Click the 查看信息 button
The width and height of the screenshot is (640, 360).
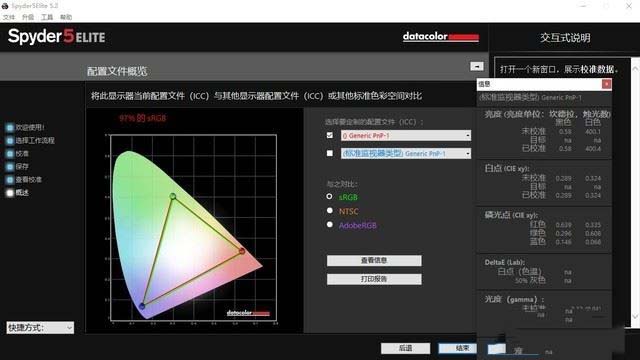pos(374,260)
